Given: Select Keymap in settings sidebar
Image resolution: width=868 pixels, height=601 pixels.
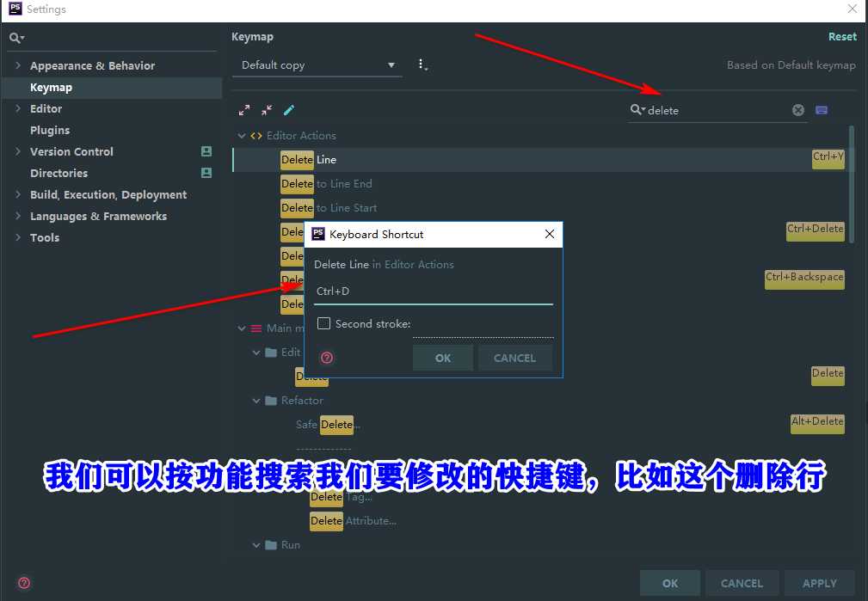Looking at the screenshot, I should [x=112, y=88].
